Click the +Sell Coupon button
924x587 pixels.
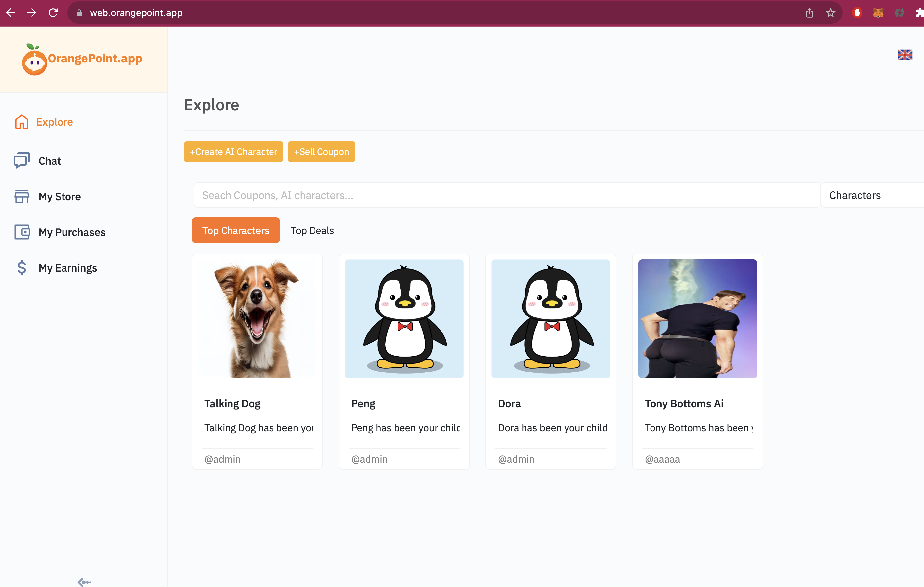(321, 152)
